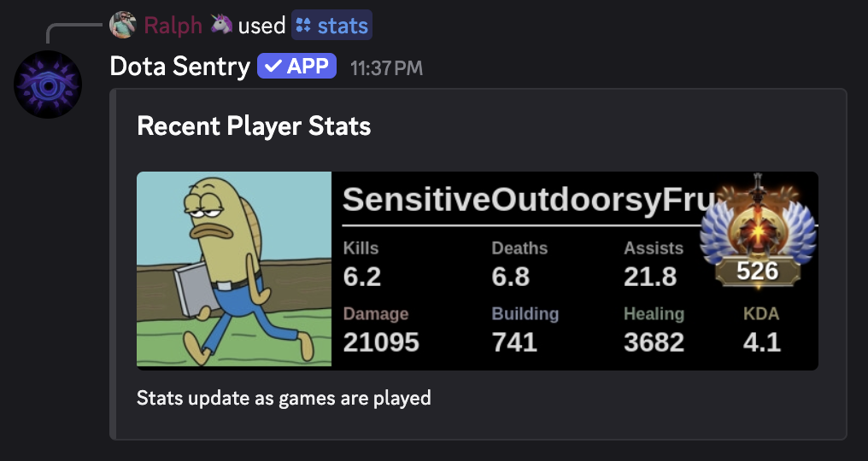Image resolution: width=868 pixels, height=461 pixels.
Task: Click the 11:37 PM message timestamp
Action: (x=386, y=67)
